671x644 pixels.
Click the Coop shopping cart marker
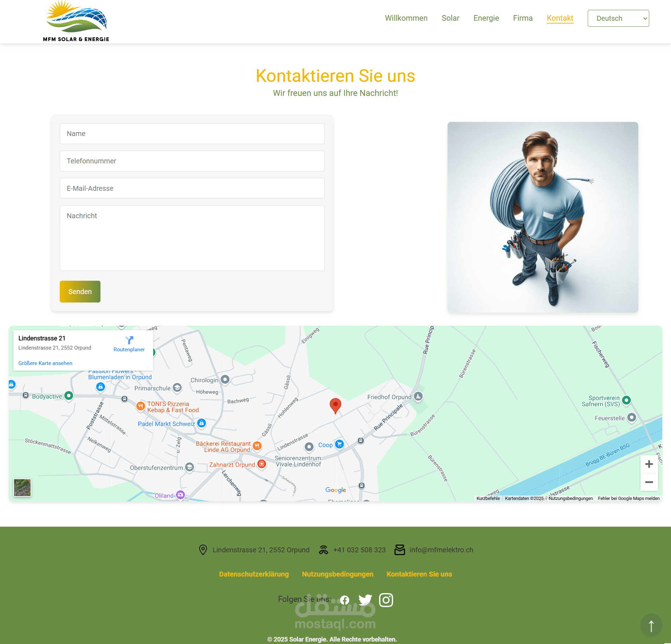pos(339,444)
